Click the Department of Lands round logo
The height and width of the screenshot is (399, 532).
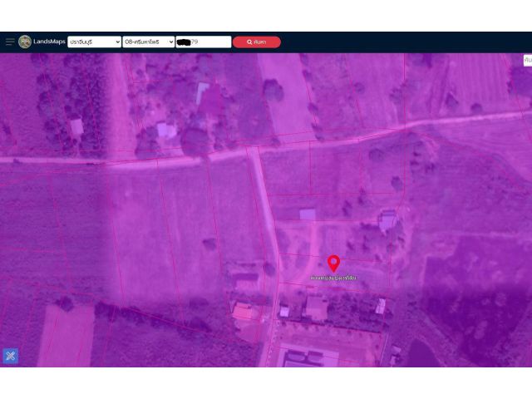click(25, 42)
